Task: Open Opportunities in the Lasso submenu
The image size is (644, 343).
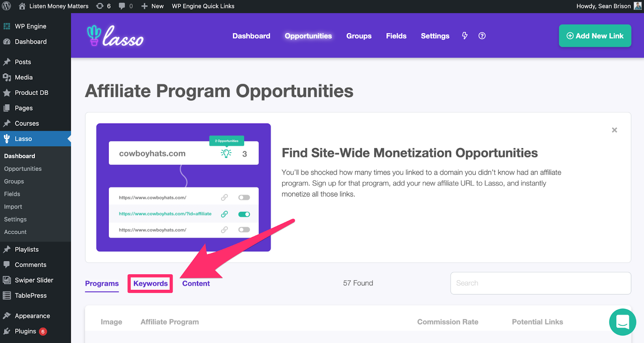Action: pyautogui.click(x=23, y=169)
